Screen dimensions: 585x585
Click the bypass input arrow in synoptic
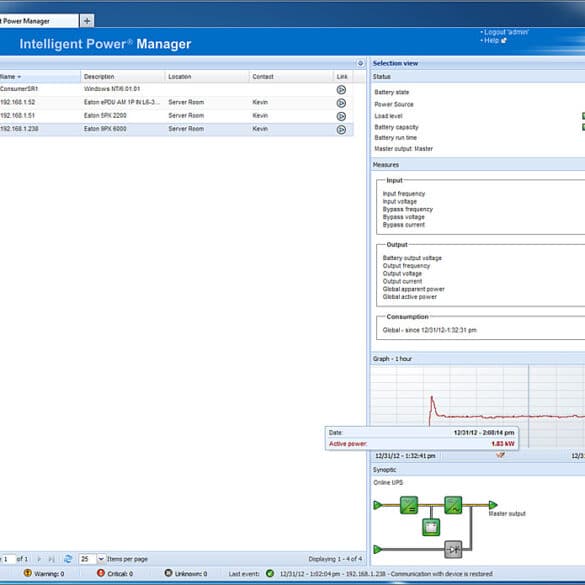(x=378, y=549)
